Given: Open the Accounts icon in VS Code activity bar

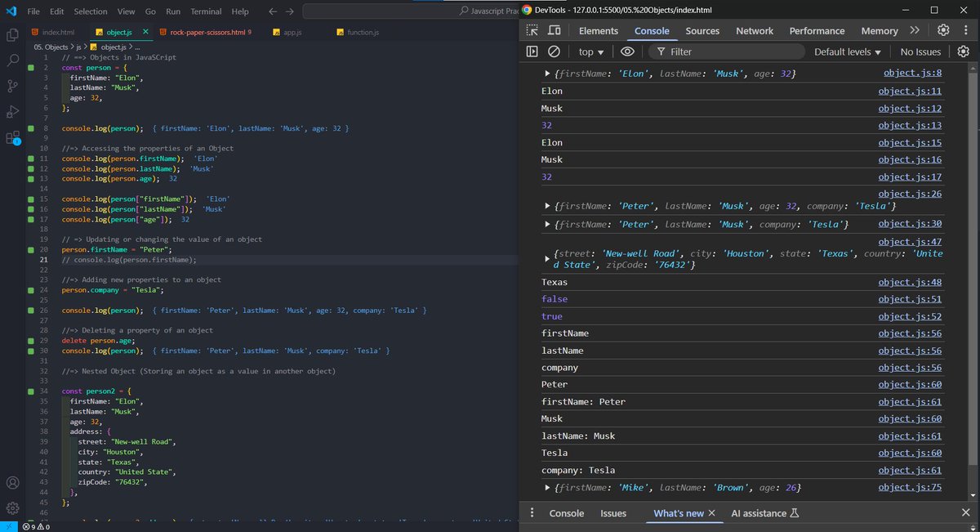Looking at the screenshot, I should click(x=12, y=483).
